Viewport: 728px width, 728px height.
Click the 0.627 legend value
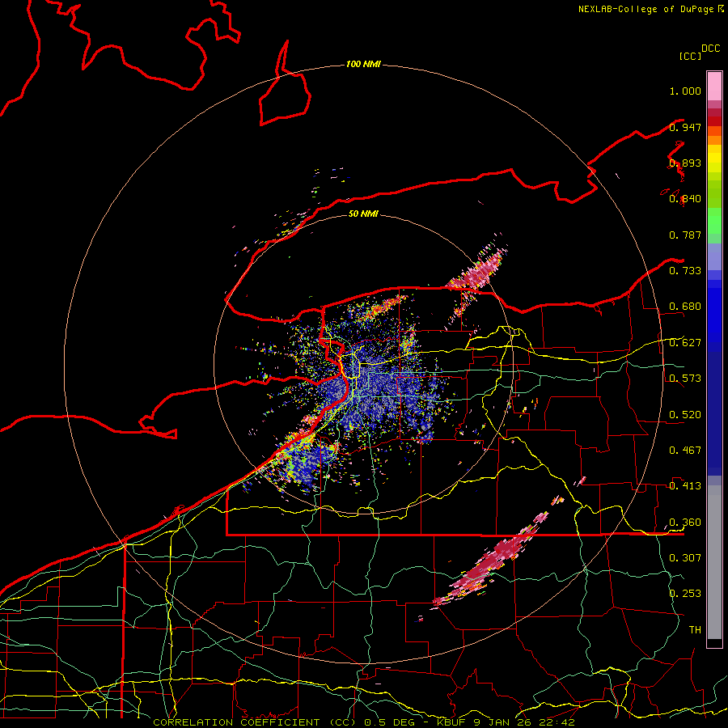pos(685,343)
